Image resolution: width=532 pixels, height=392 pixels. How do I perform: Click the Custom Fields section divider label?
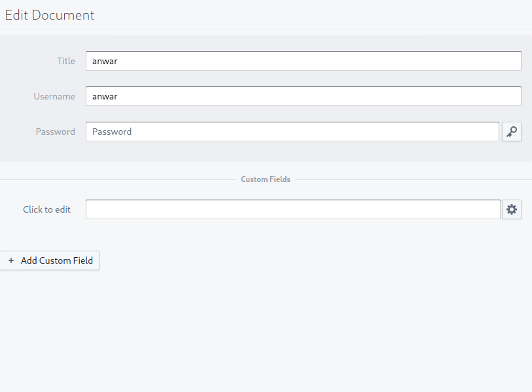pos(266,179)
